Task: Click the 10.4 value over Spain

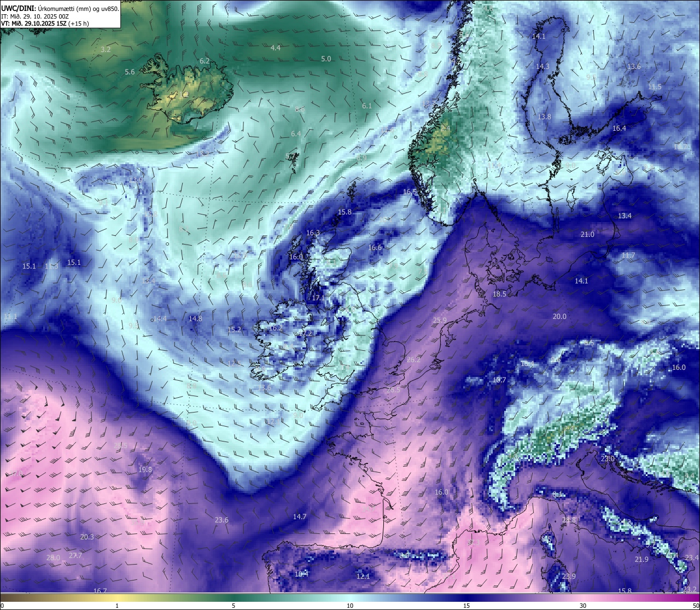Action: [x=301, y=574]
